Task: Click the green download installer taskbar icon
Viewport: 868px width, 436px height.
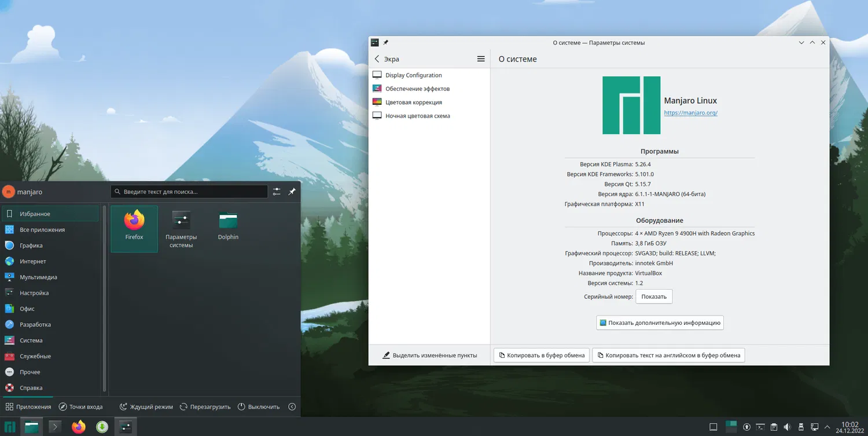Action: click(x=102, y=427)
